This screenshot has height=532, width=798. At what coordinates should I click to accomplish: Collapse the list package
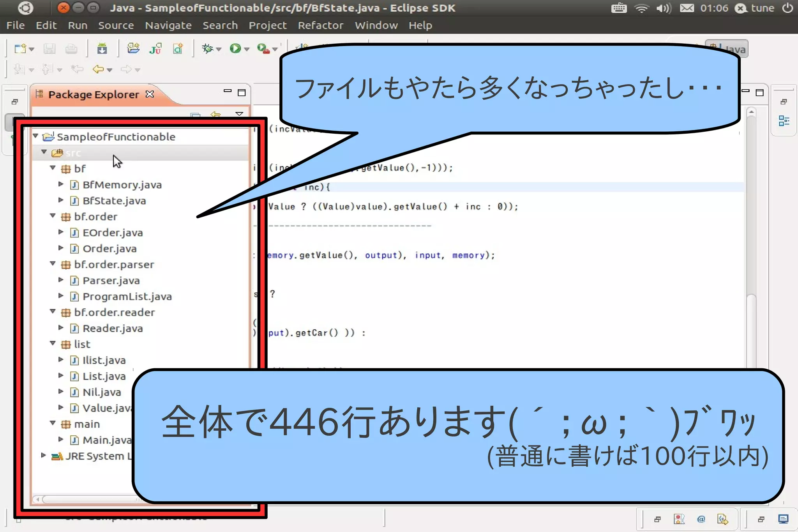(x=53, y=344)
